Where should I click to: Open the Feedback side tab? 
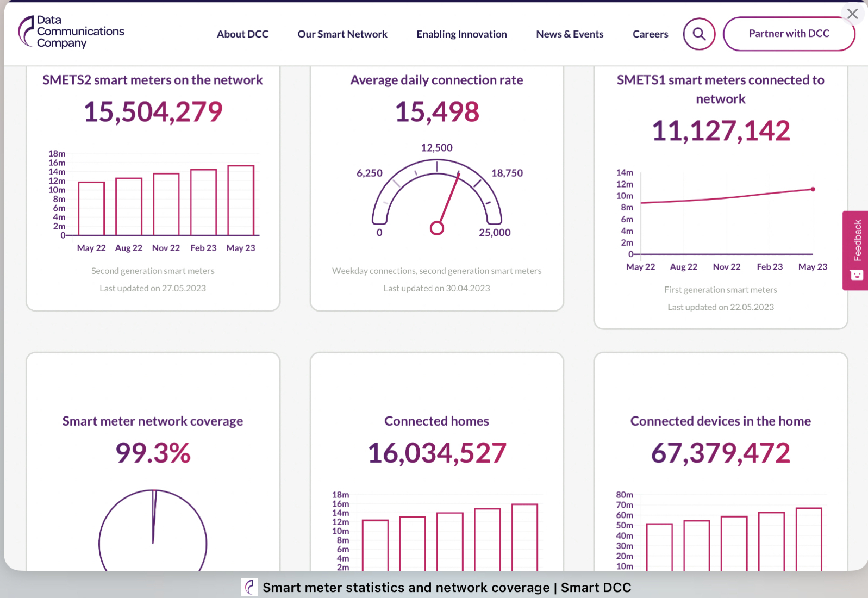[x=855, y=250]
